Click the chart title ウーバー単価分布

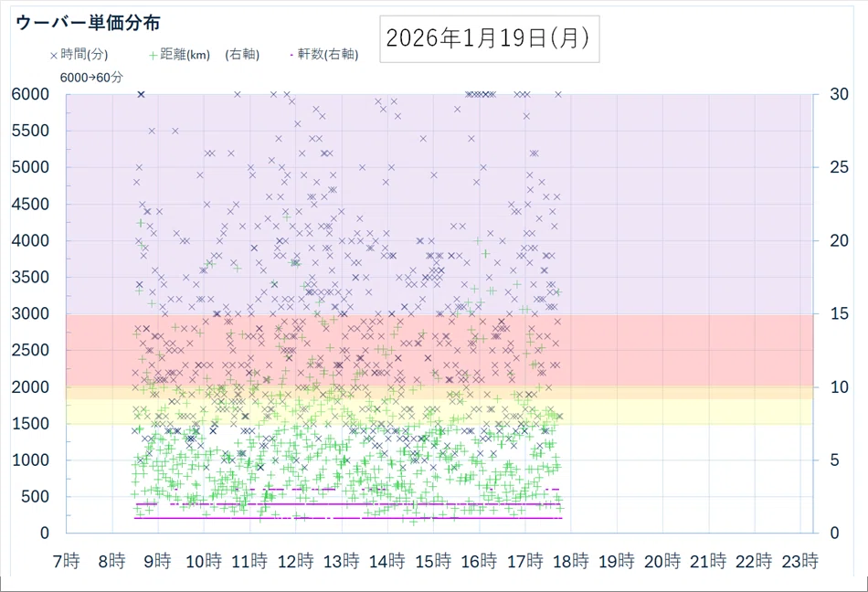click(x=88, y=23)
